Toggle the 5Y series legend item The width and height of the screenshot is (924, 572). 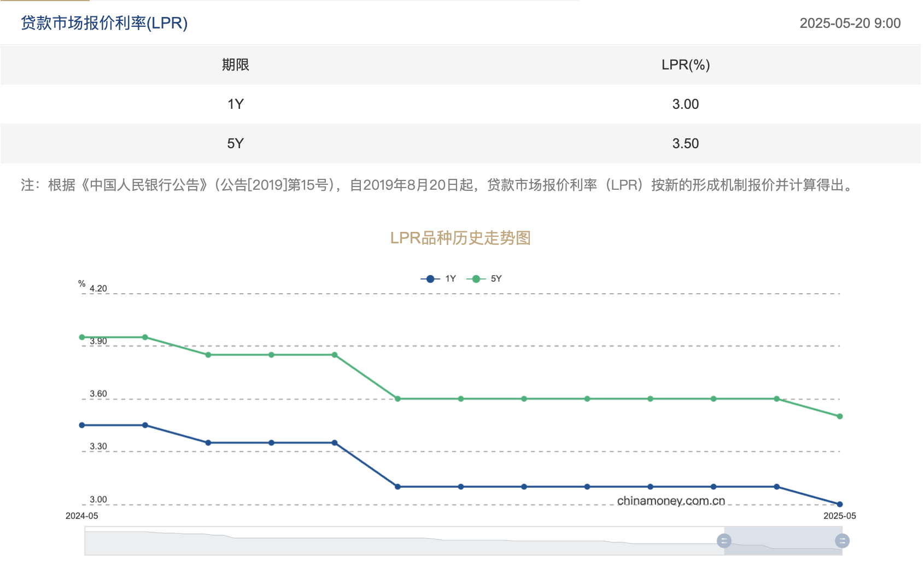[x=484, y=279]
